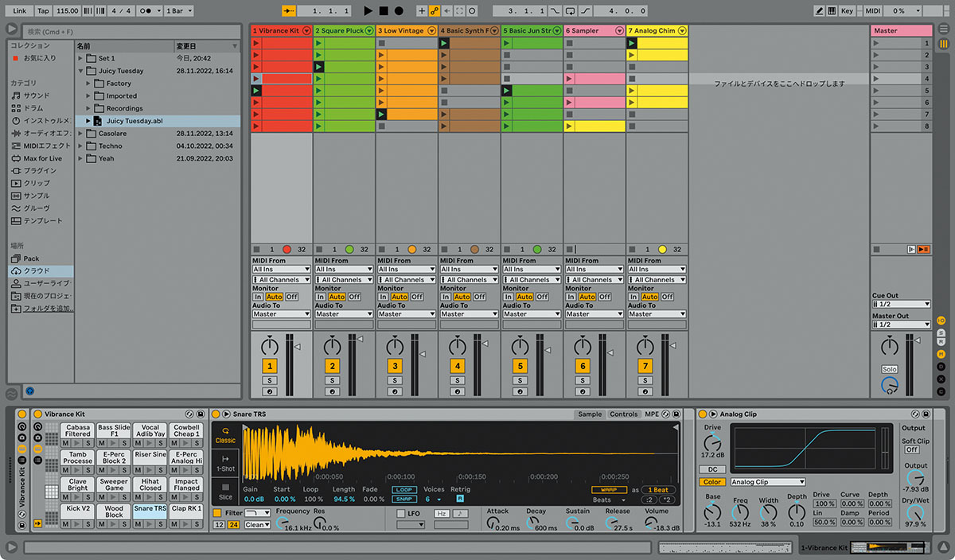
Task: Enable the Simpler Filter switch
Action: pyautogui.click(x=217, y=513)
